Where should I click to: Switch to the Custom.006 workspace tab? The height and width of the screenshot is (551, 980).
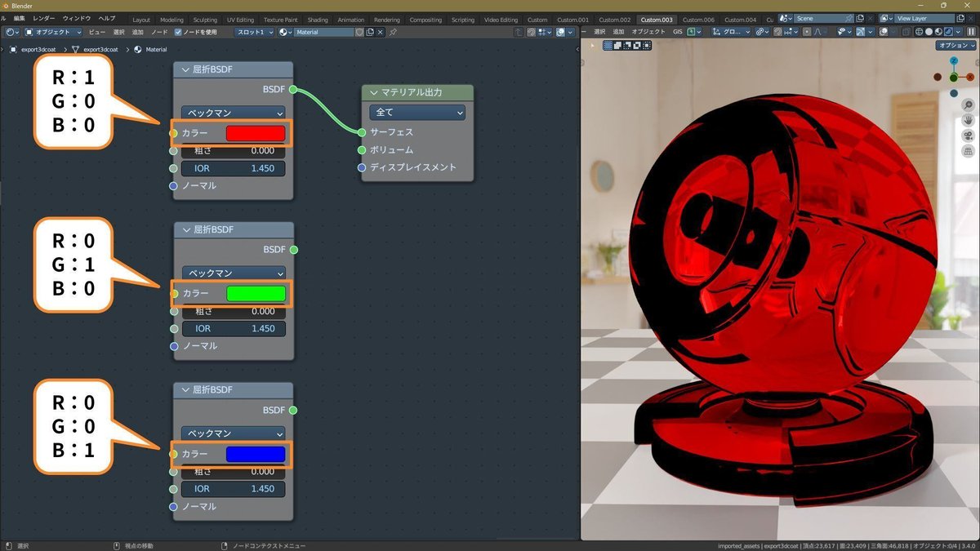pyautogui.click(x=698, y=20)
